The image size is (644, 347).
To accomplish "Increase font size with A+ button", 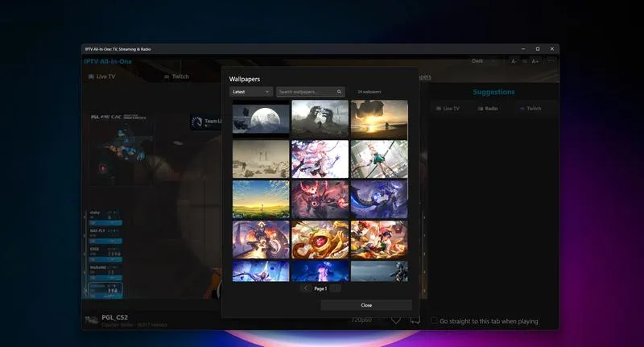I will pyautogui.click(x=535, y=61).
